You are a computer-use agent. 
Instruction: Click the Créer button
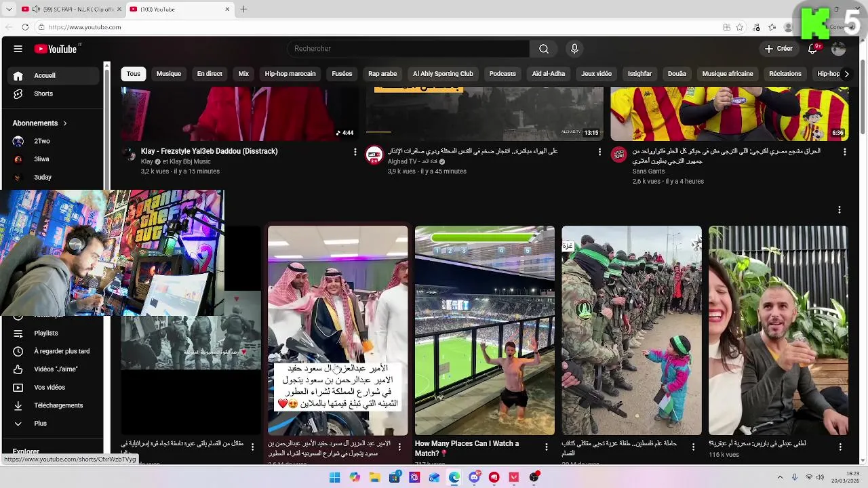pos(778,49)
